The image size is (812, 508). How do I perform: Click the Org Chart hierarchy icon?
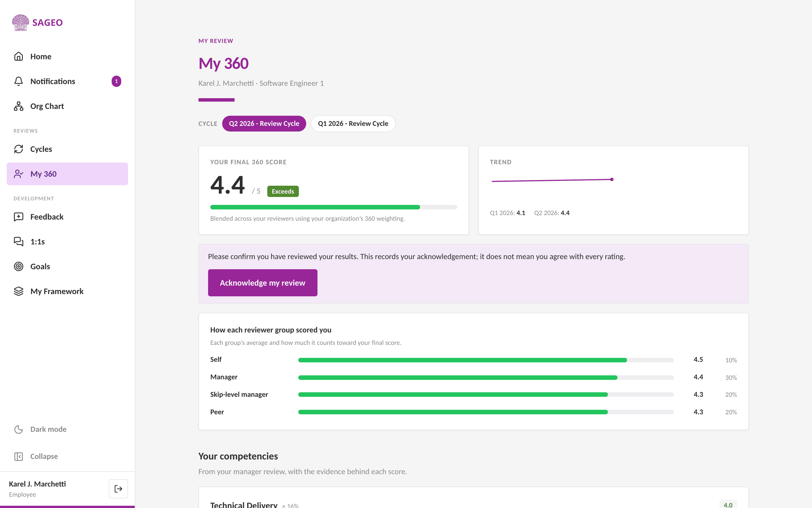[x=18, y=106]
